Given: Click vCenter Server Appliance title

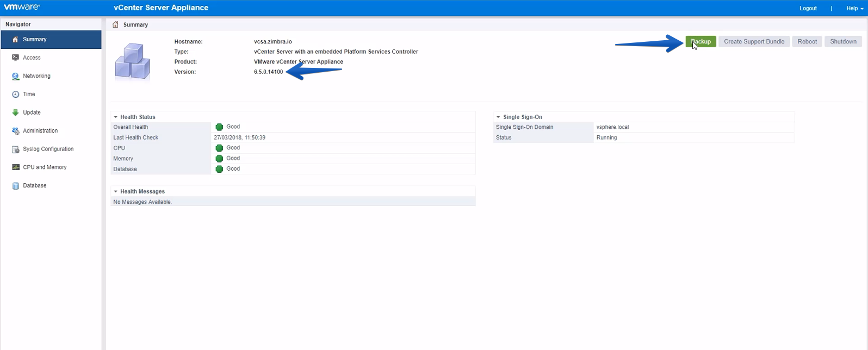Looking at the screenshot, I should click(x=161, y=8).
